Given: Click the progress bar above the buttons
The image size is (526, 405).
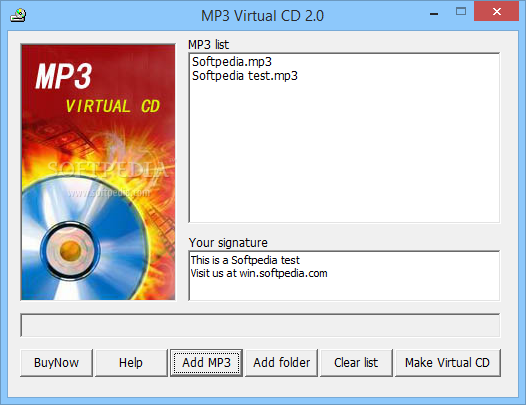Looking at the screenshot, I should (x=260, y=325).
